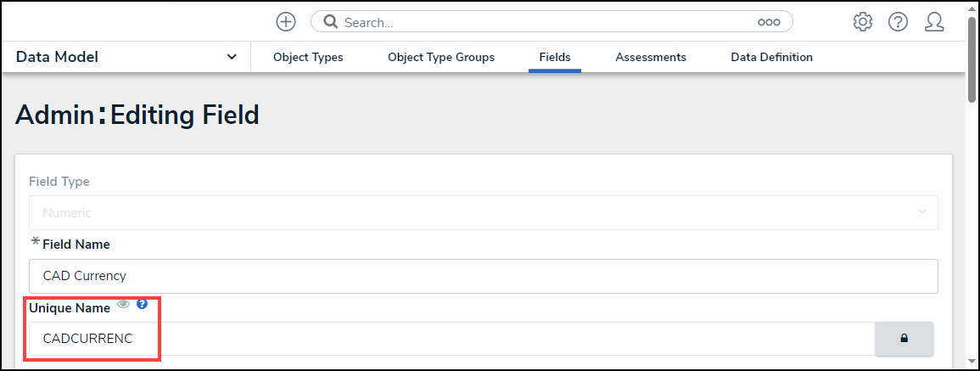
Task: Open the help question mark icon
Action: (x=899, y=22)
